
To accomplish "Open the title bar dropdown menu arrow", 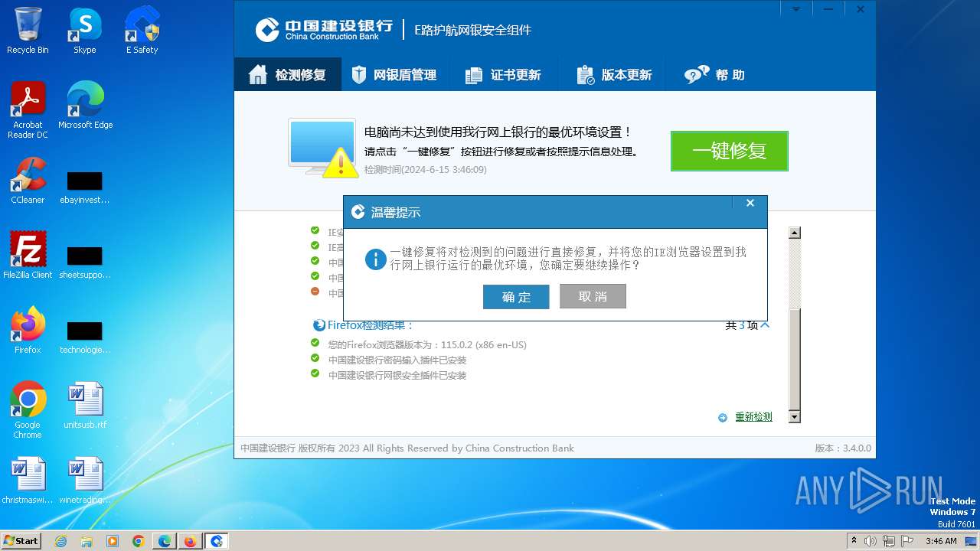I will (795, 9).
